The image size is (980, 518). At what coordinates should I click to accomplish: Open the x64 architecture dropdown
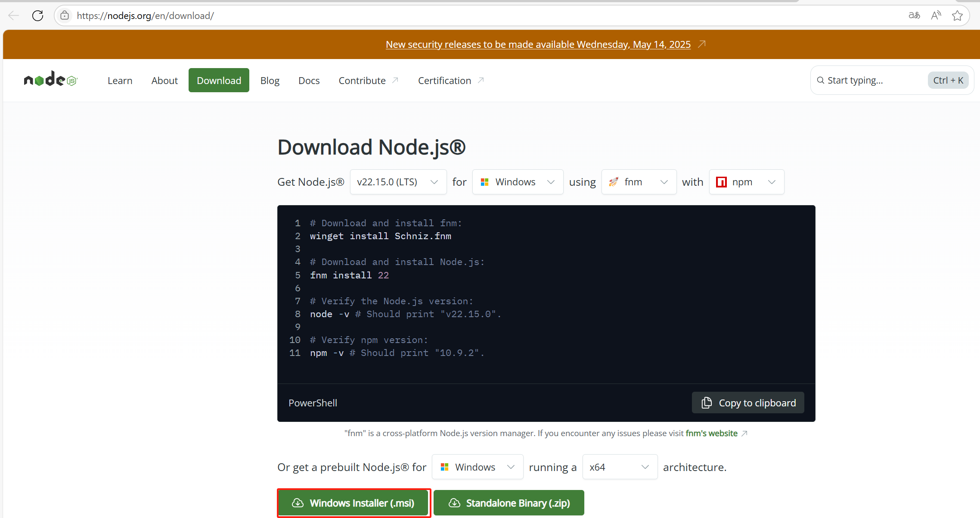point(620,467)
